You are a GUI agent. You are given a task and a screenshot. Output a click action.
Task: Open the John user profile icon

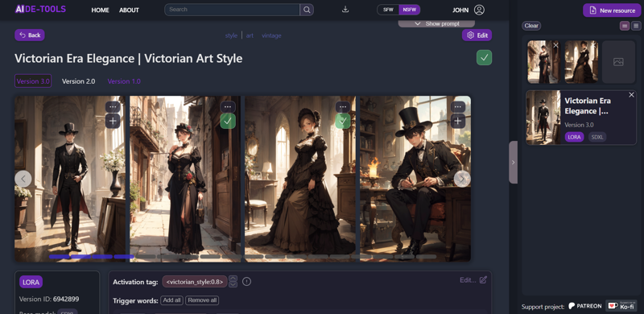(479, 10)
